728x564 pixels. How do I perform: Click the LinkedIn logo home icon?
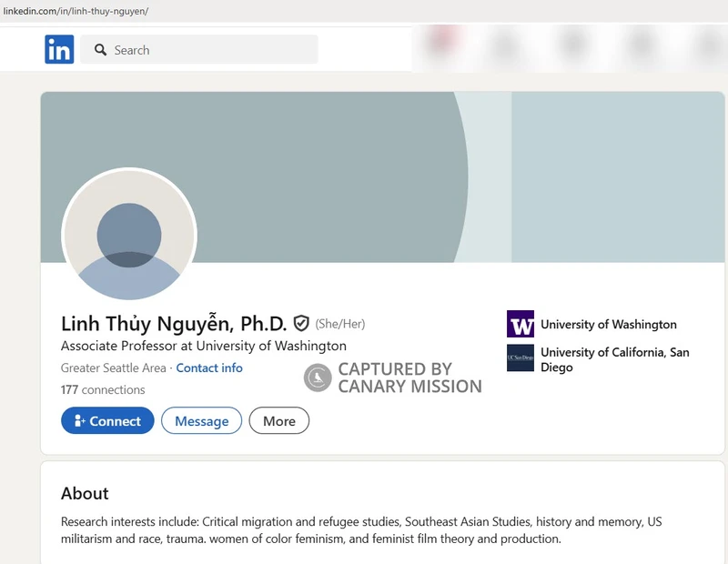tap(59, 50)
